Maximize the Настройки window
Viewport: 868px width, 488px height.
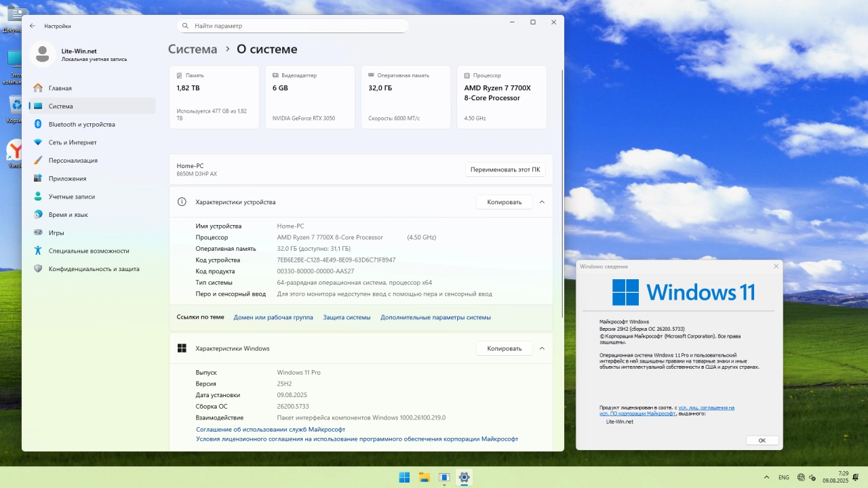[x=532, y=22]
